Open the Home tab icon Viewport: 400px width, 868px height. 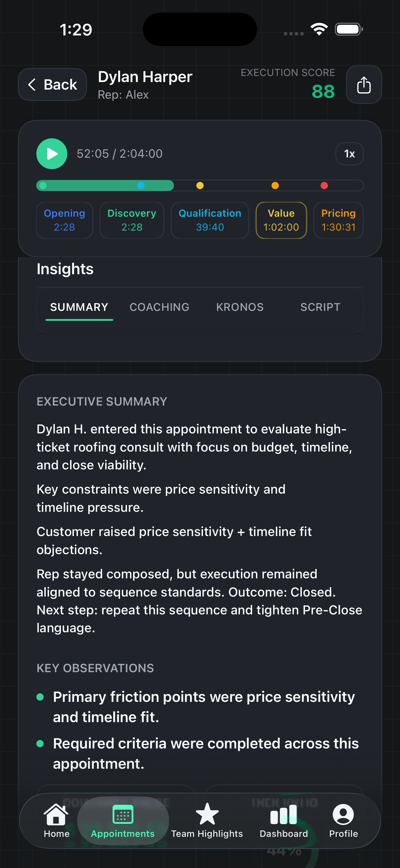tap(56, 814)
